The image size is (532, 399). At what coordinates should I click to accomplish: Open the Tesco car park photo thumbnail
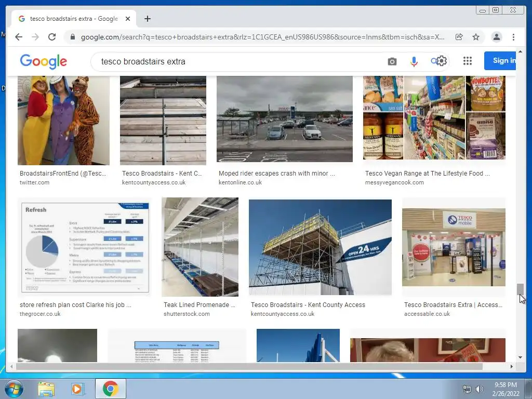coord(284,119)
